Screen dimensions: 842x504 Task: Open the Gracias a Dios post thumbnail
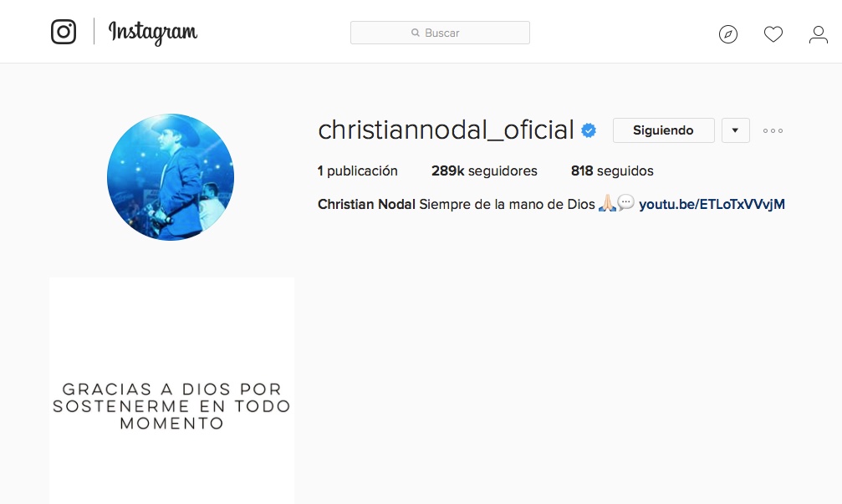tap(172, 391)
